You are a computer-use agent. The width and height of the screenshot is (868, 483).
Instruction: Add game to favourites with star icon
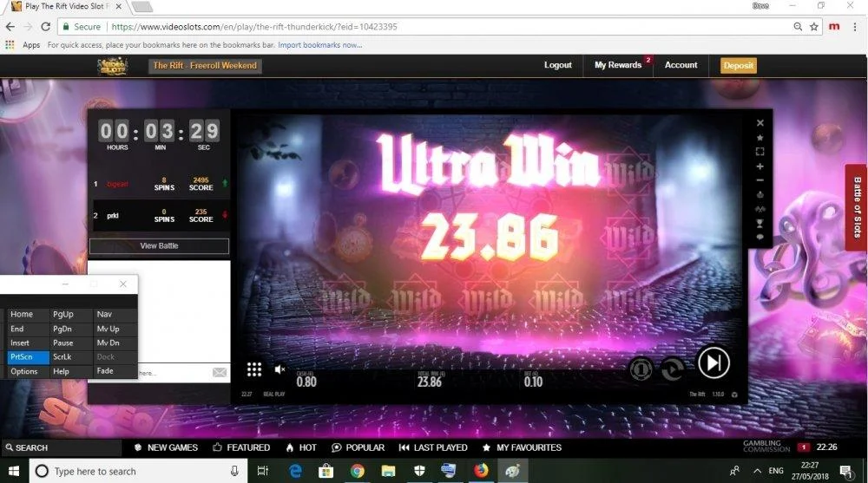coord(760,137)
